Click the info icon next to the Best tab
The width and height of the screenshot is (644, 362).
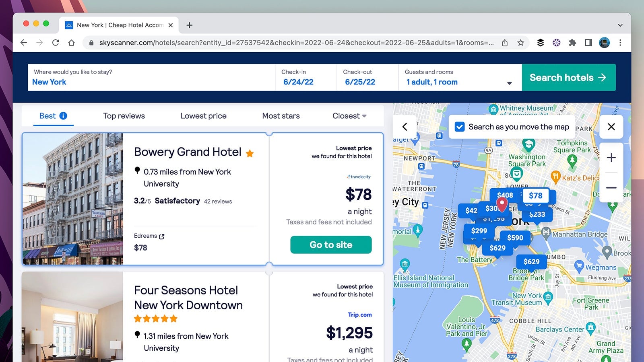tap(64, 116)
